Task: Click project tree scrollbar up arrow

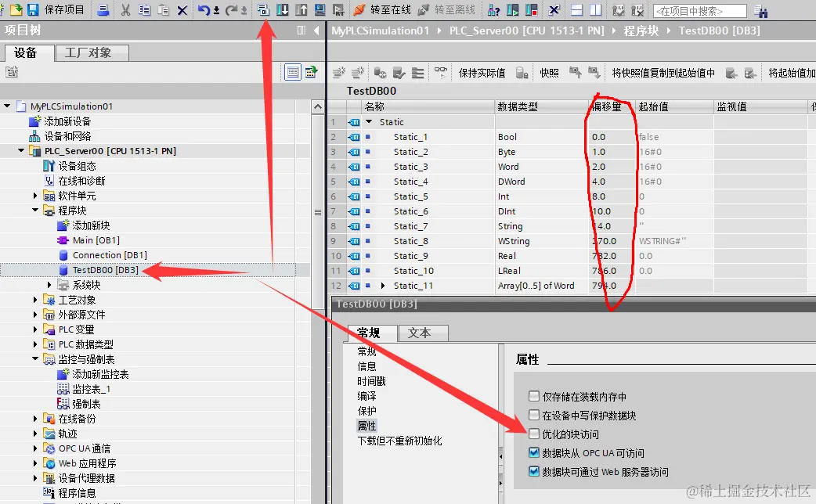Action: tap(318, 106)
